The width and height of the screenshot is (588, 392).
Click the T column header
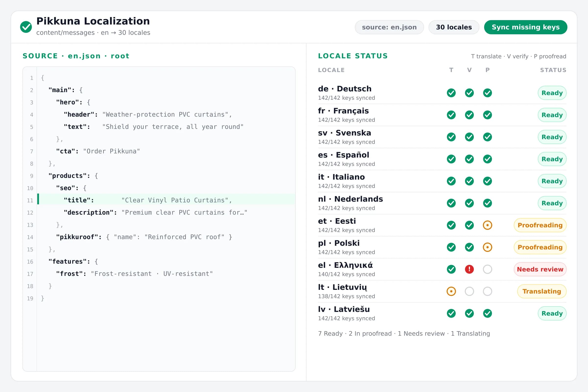point(451,70)
